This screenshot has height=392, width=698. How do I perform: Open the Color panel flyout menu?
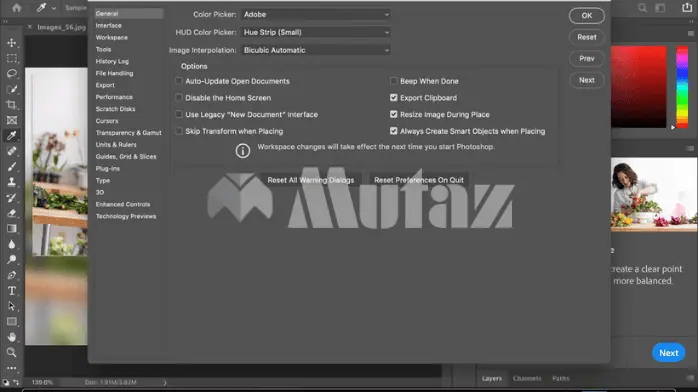click(690, 33)
